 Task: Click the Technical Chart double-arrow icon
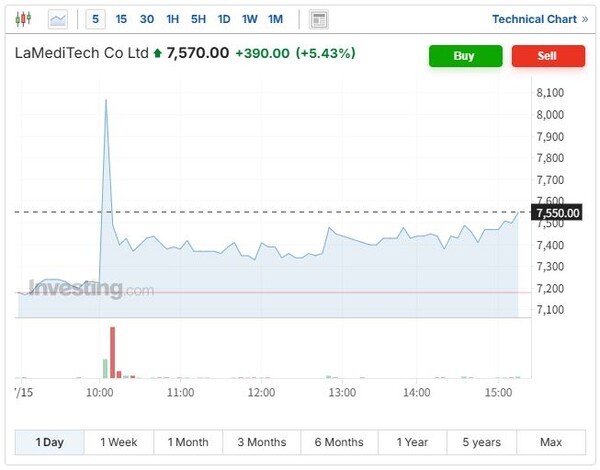pos(585,19)
